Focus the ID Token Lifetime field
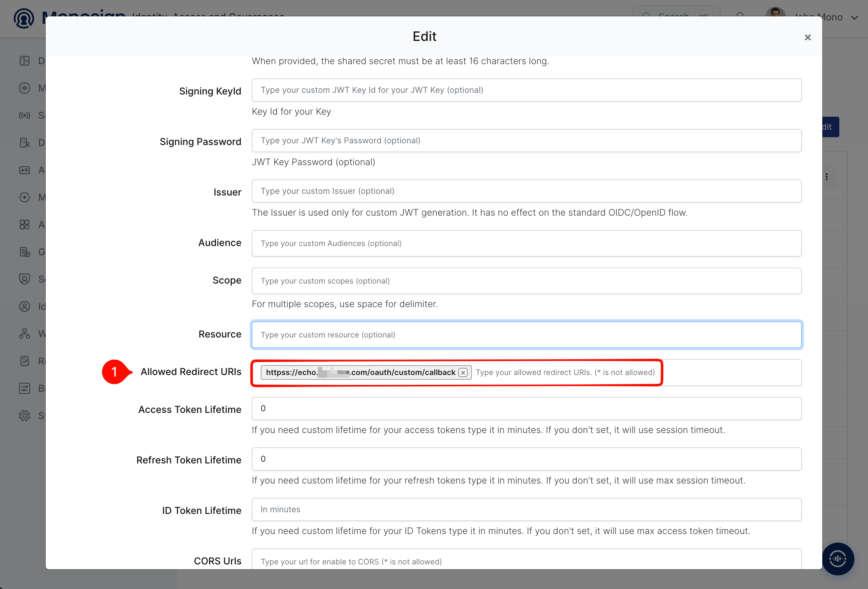The image size is (868, 589). tap(526, 509)
